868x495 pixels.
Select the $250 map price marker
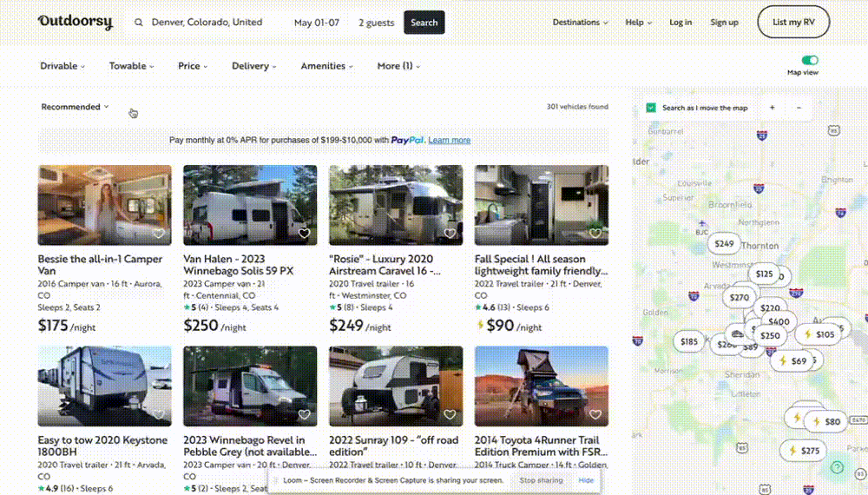coord(770,335)
